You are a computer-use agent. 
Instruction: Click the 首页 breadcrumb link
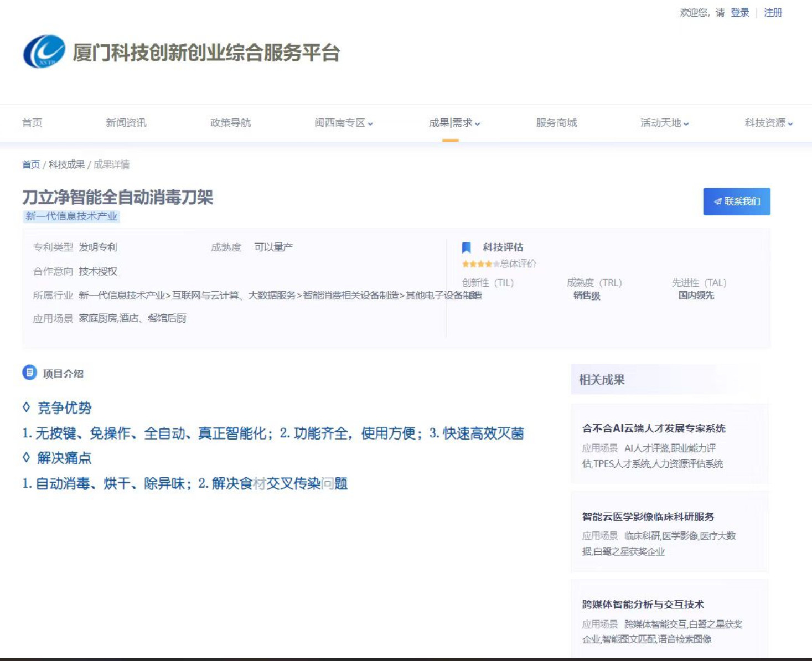[x=31, y=164]
